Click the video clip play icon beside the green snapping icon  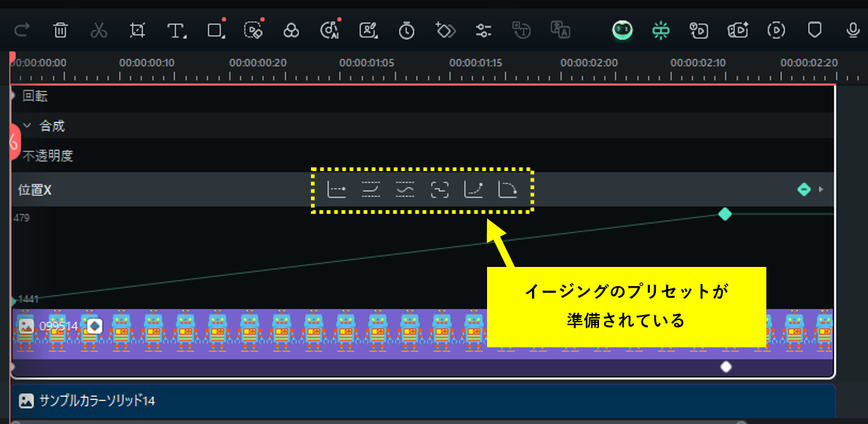click(699, 30)
